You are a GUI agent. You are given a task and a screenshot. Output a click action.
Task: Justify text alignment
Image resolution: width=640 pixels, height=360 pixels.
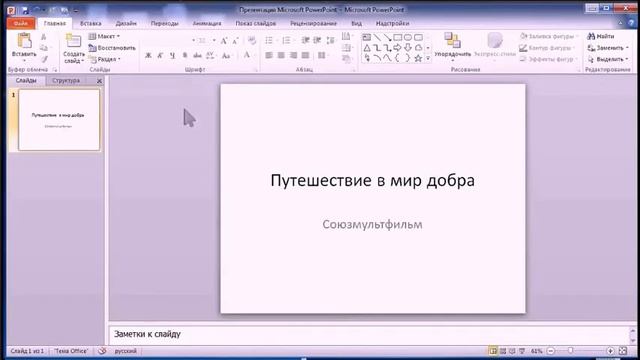tap(305, 55)
